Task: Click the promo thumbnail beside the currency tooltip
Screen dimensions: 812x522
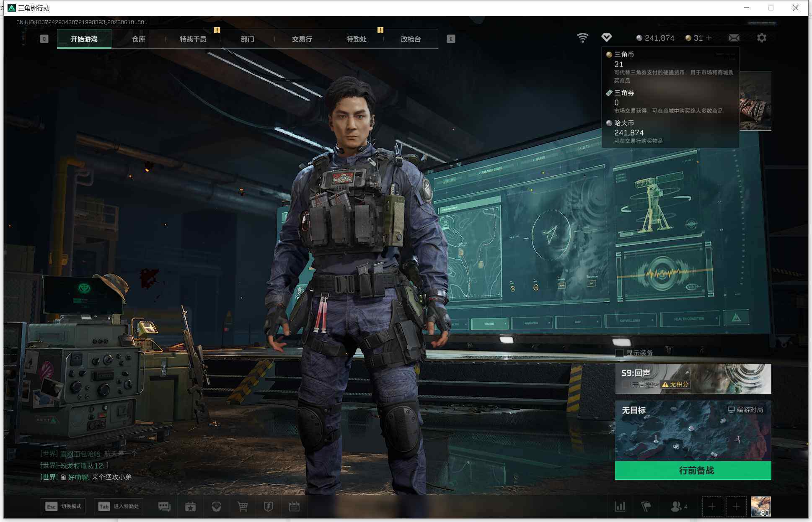Action: [755, 101]
